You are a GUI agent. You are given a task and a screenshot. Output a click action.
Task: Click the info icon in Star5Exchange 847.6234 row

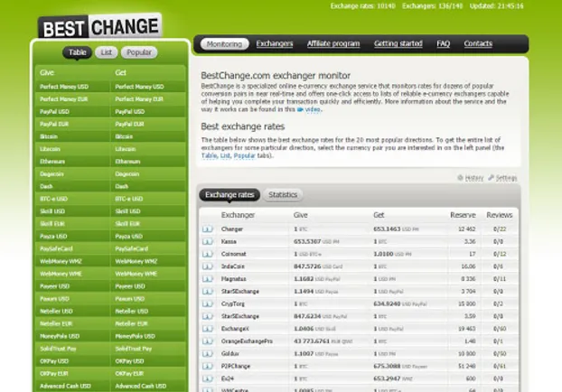[208, 316]
